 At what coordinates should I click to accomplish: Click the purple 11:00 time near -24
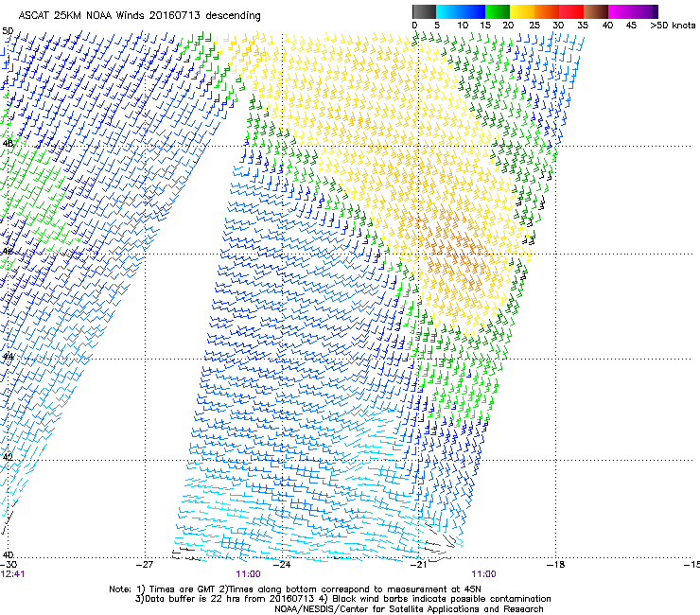tap(248, 574)
